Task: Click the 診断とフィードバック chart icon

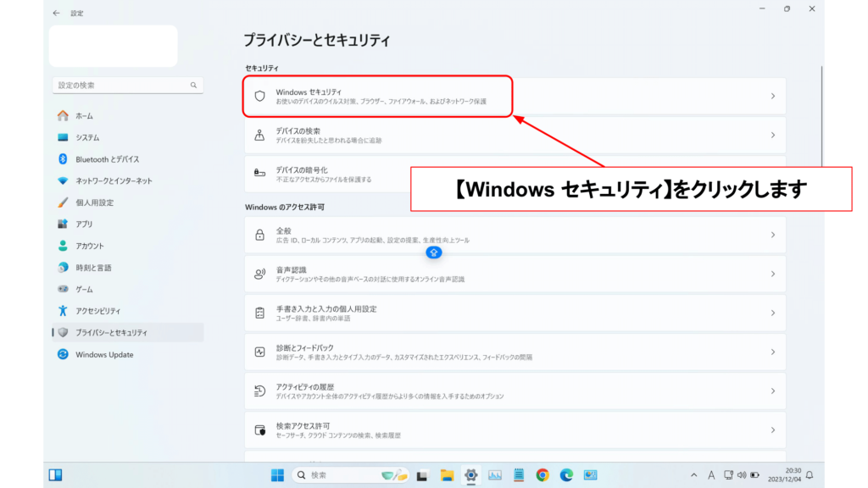Action: coord(260,352)
